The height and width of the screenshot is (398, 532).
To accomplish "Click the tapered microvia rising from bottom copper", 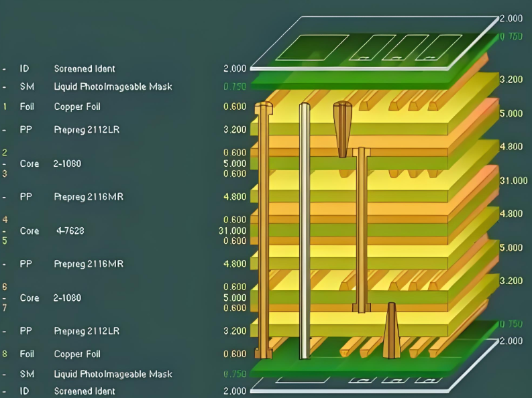I will click(392, 330).
